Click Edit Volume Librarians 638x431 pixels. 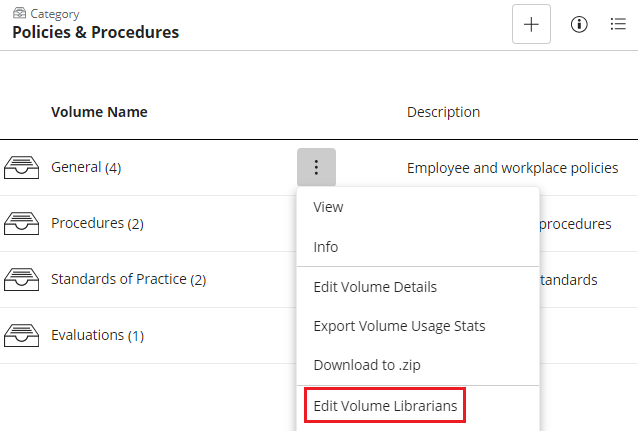(385, 406)
